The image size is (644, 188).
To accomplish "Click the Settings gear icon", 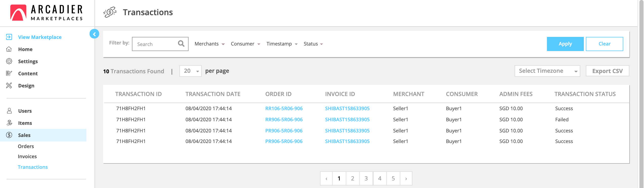I will coord(9,61).
